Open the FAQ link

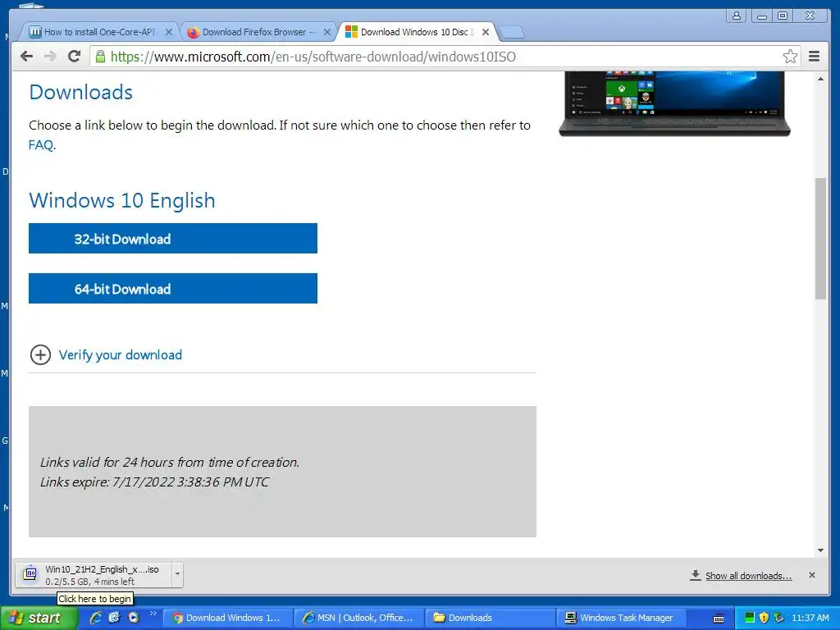(x=41, y=144)
